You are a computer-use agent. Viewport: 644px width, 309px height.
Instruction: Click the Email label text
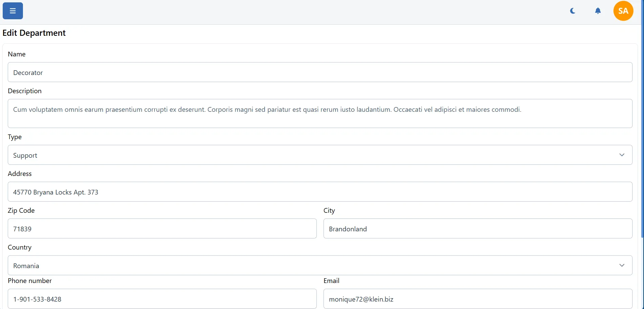[x=331, y=281]
